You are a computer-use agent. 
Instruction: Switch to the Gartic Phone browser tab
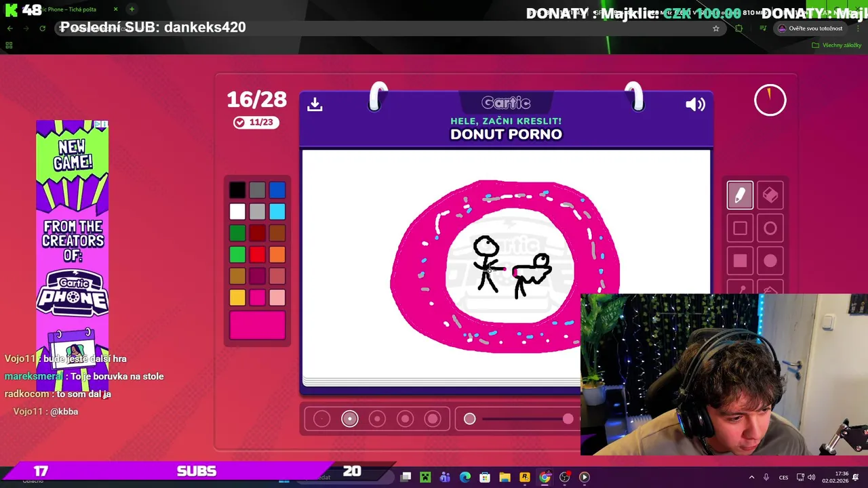tap(64, 9)
